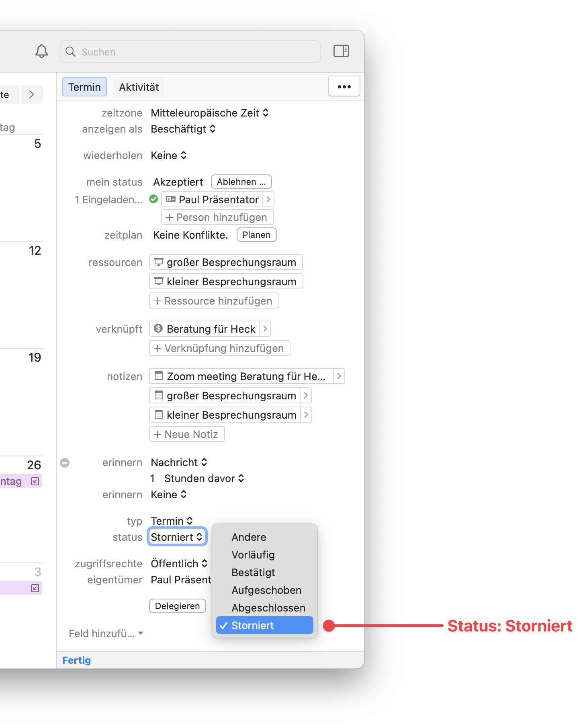581x728 pixels.
Task: Click Fertig to finish editing
Action: pos(77,661)
